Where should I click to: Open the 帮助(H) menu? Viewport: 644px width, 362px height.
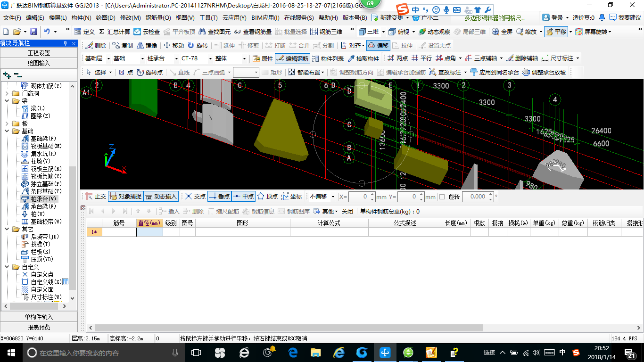pos(328,18)
